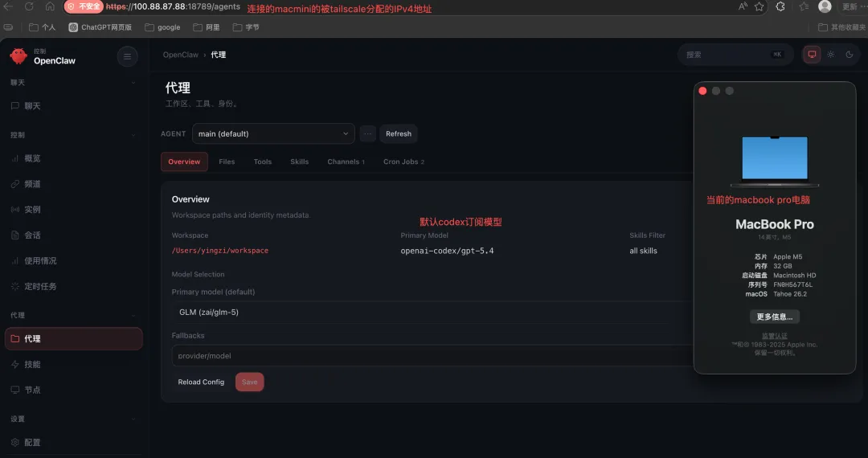Open the browser favorites list icon

pos(804,6)
